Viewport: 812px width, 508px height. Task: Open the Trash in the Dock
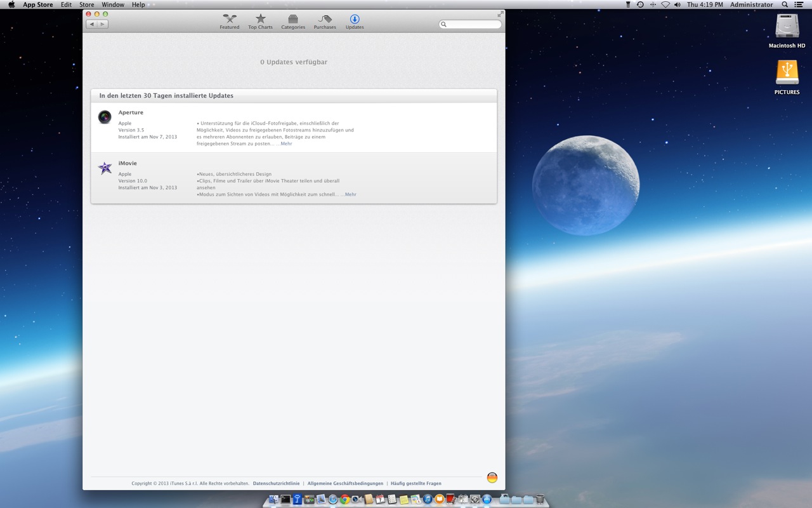(540, 499)
